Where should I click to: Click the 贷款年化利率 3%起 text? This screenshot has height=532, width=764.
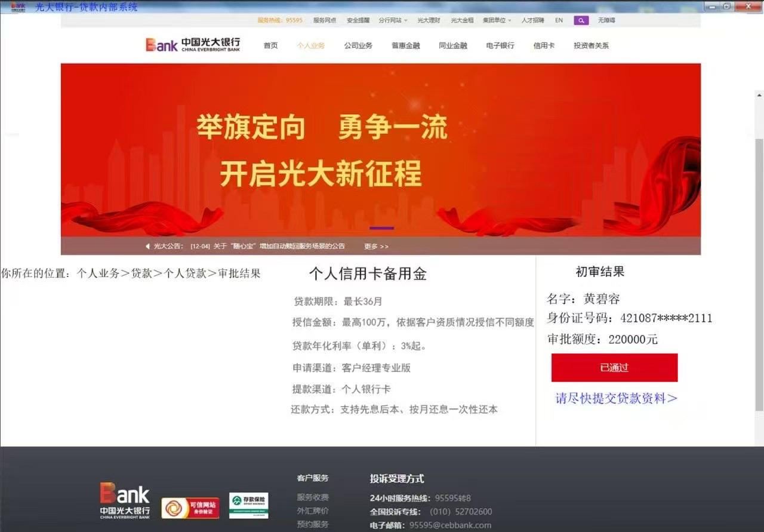(359, 346)
